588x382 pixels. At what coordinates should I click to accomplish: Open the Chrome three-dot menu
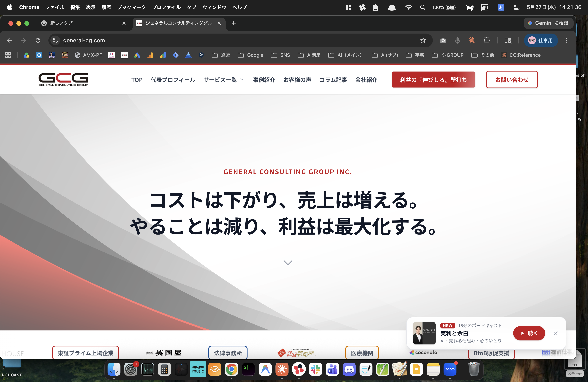coord(567,40)
